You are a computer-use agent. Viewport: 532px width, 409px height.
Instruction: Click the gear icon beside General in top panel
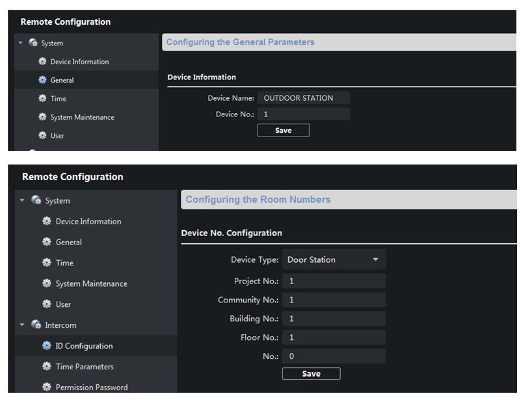[43, 80]
